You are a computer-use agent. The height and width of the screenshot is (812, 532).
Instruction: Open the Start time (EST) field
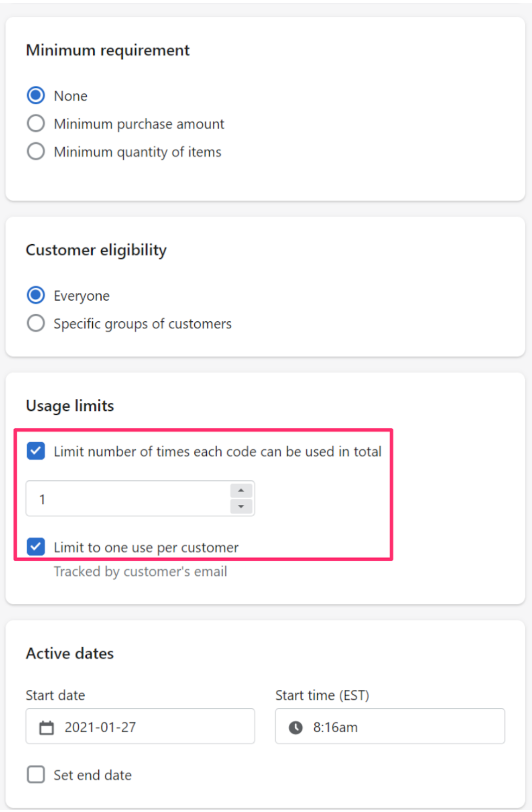pyautogui.click(x=390, y=726)
